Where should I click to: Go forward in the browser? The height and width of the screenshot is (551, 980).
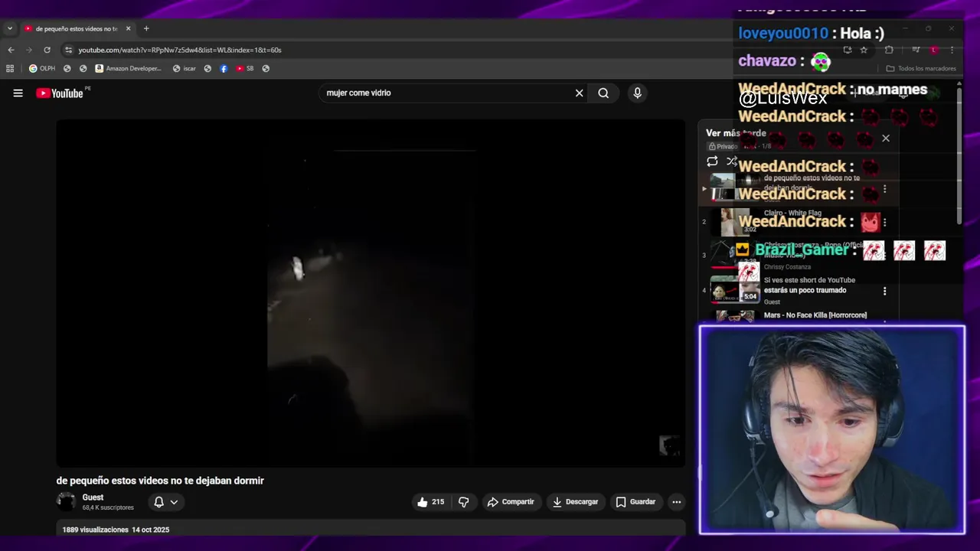coord(29,50)
